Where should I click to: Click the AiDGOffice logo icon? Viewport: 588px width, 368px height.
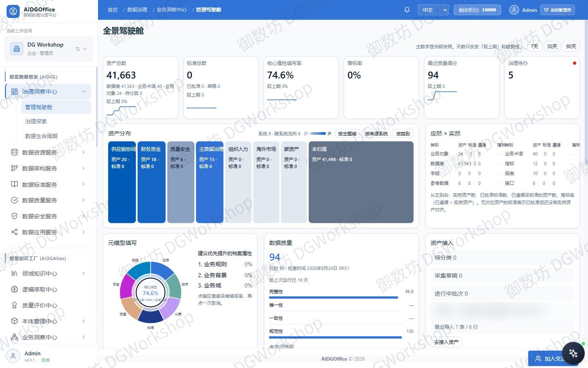pyautogui.click(x=13, y=11)
